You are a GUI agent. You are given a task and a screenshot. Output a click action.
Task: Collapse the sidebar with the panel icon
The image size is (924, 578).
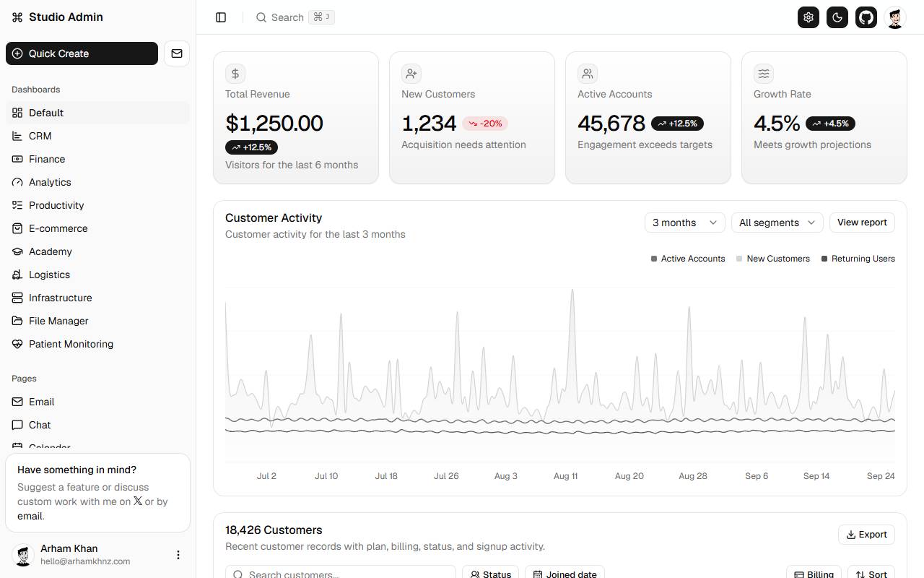(221, 17)
